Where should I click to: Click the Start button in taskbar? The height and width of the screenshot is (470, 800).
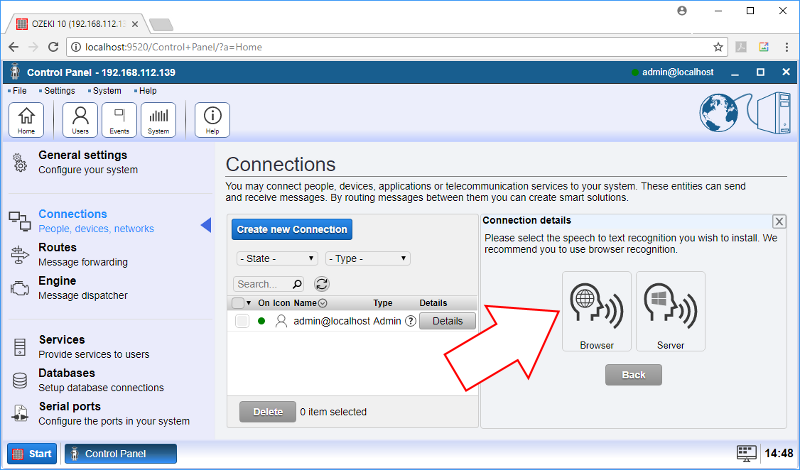pos(32,454)
